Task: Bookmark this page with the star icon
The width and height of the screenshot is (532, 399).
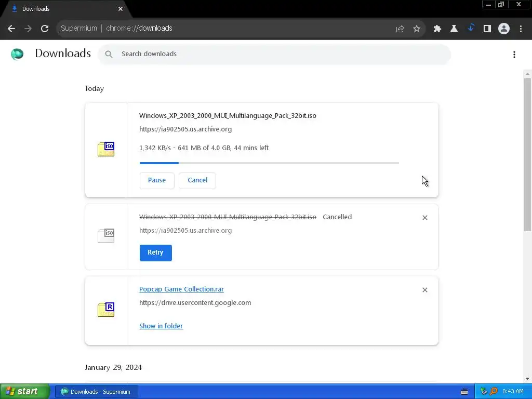Action: (x=417, y=29)
